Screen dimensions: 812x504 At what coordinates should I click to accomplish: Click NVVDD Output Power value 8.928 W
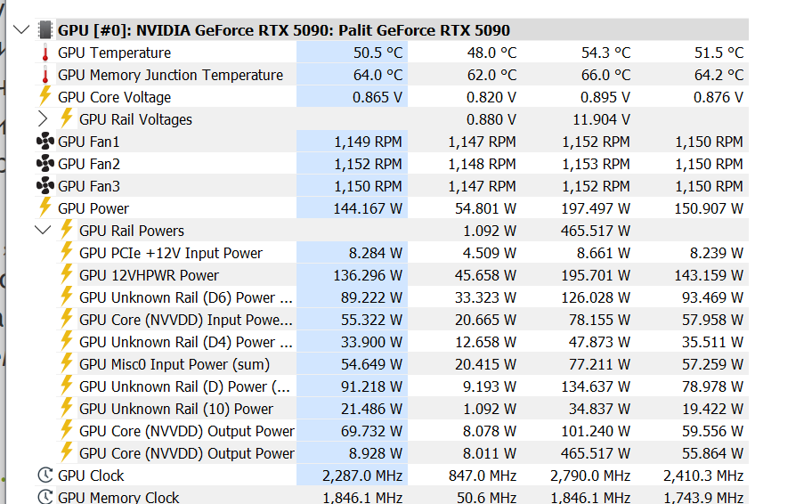(376, 454)
